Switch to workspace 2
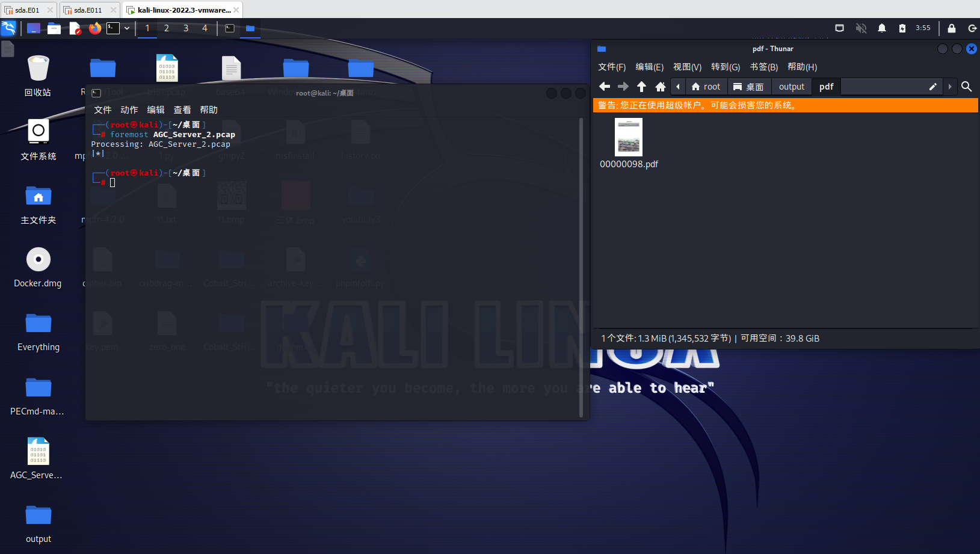The width and height of the screenshot is (980, 554). tap(167, 28)
